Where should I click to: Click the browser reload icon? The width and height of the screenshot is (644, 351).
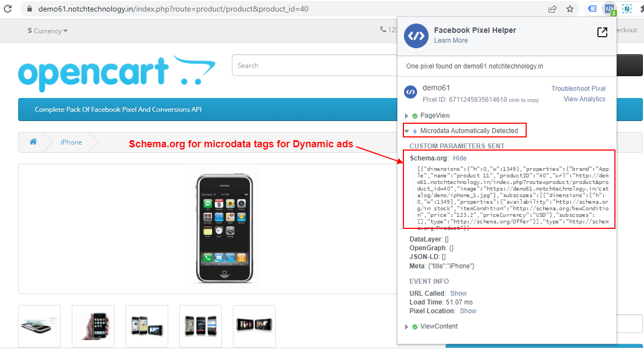pos(8,9)
